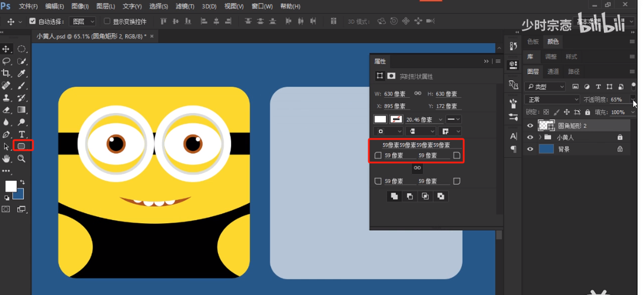Screen dimensions: 644x295
Task: Toggle Quick Mask mode
Action: click(6, 209)
